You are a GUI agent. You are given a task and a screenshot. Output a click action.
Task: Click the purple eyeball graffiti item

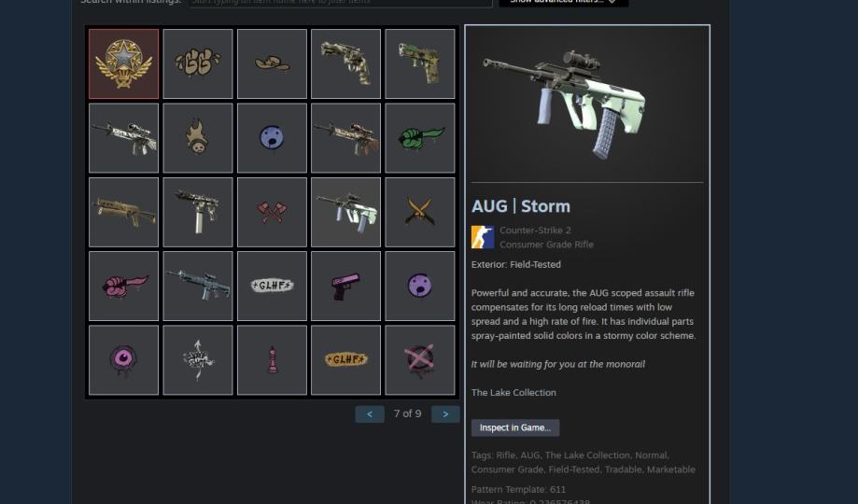coord(123,360)
